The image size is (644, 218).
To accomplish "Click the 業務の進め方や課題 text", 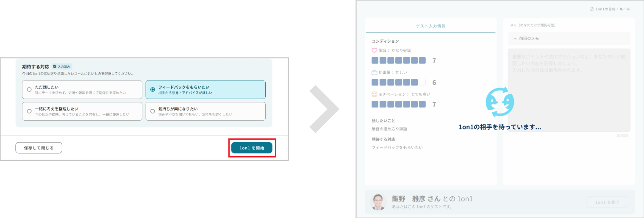I will (389, 129).
